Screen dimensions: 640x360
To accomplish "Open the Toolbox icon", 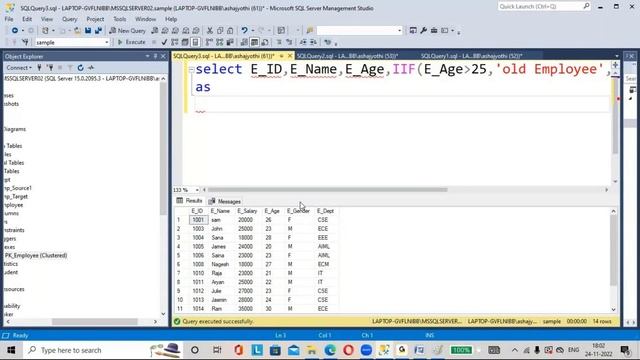I will (x=434, y=31).
